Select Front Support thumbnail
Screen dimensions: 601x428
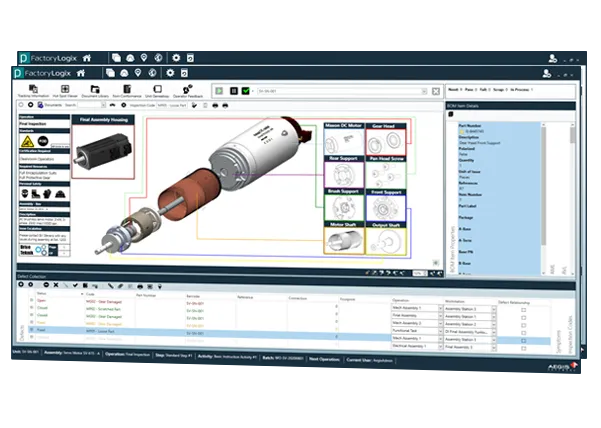(386, 206)
